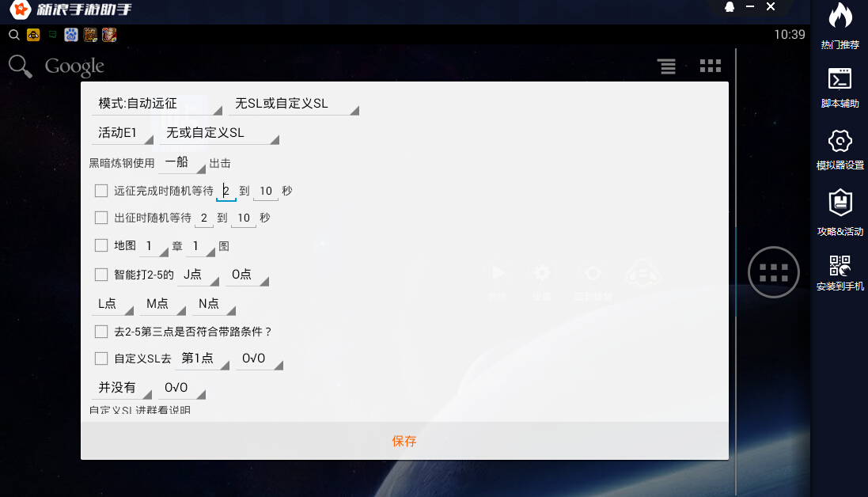
Task: Open the list view menu near Google bar
Action: pyautogui.click(x=666, y=66)
